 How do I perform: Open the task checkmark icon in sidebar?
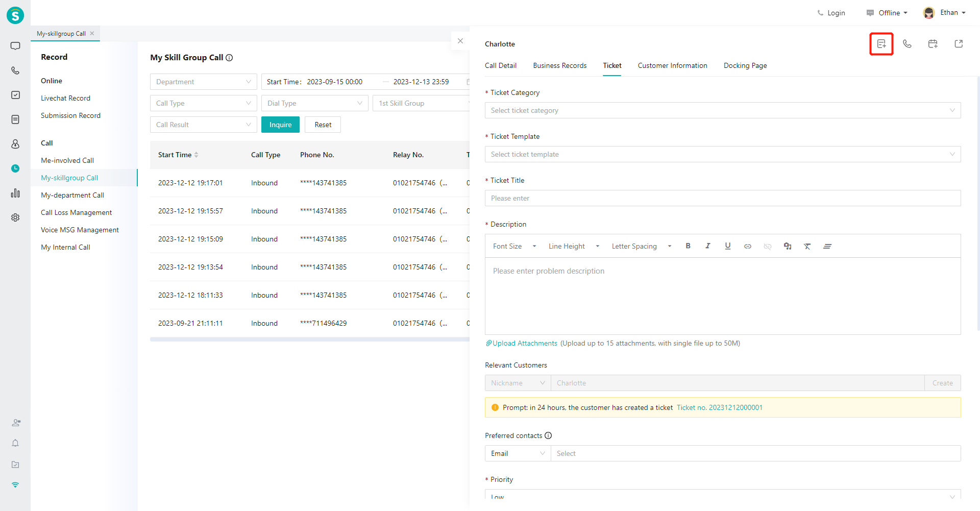15,95
